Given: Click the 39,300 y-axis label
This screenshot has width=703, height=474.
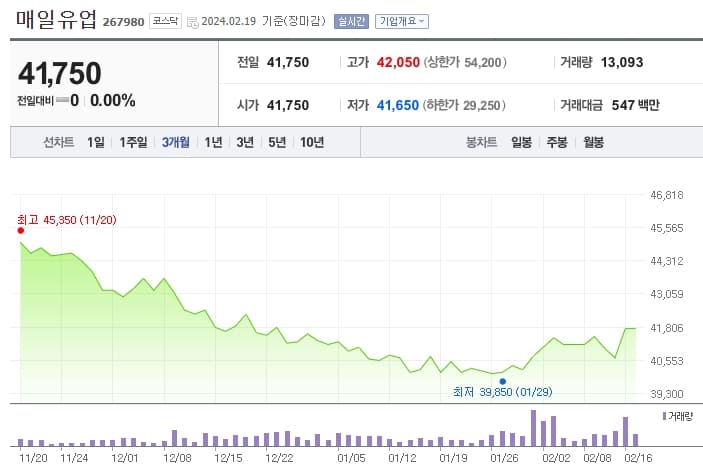Looking at the screenshot, I should tap(667, 394).
